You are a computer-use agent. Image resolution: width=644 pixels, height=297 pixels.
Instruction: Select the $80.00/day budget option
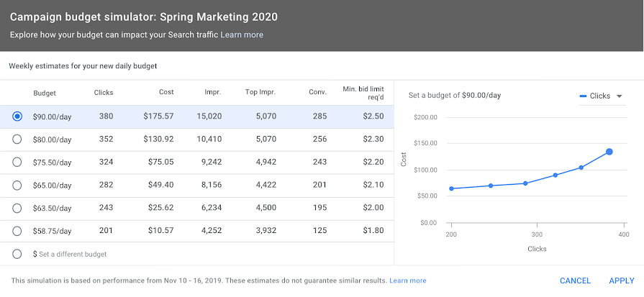[x=17, y=139]
